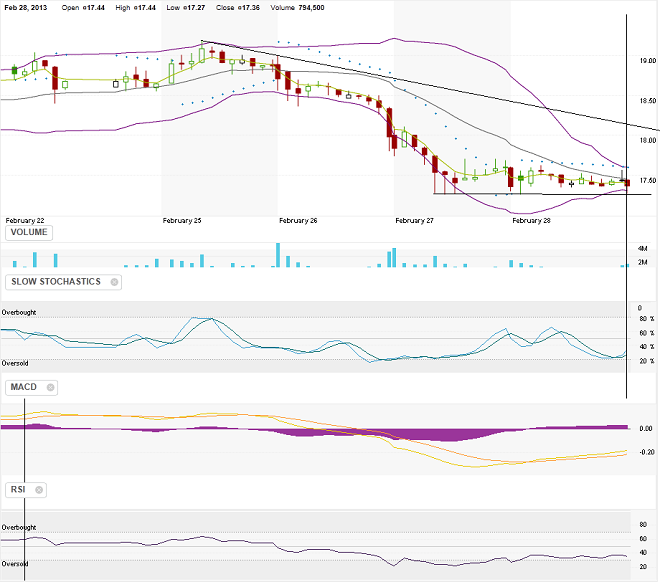Click the Feb 28, 2013 date in header
Screen dimensions: 660x582
point(27,8)
